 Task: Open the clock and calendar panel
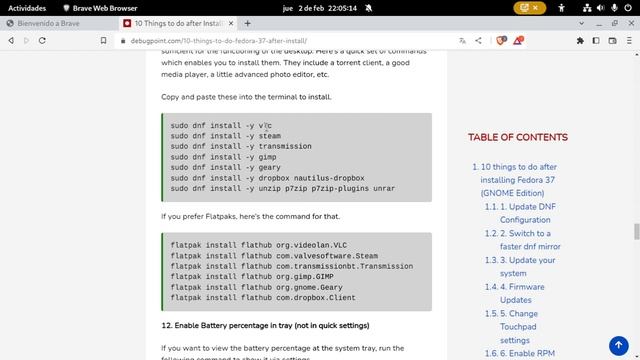point(320,8)
